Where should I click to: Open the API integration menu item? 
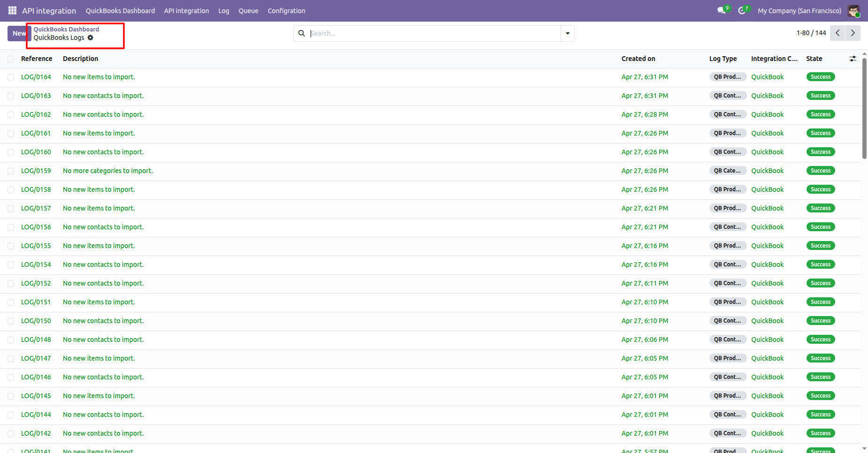186,10
